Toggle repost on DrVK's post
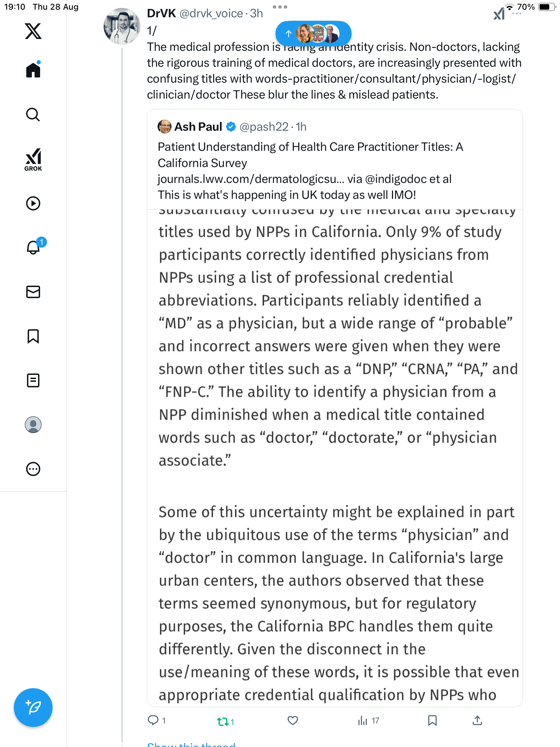This screenshot has width=560, height=747. coord(223,721)
